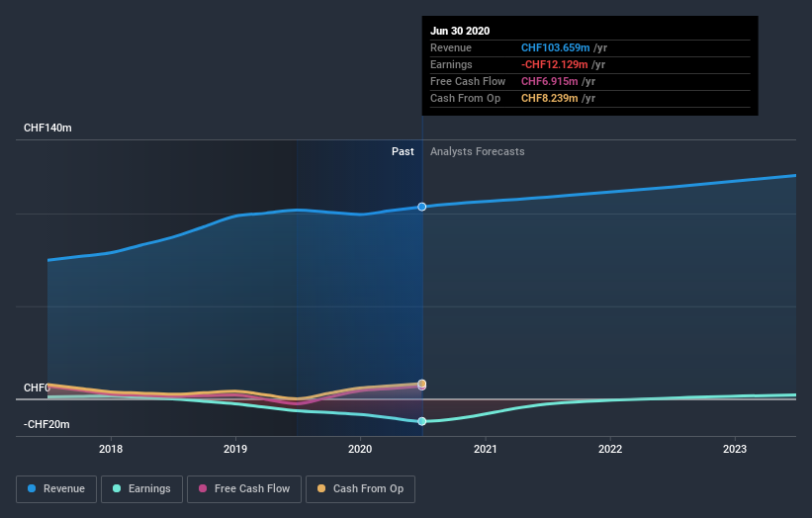
Task: Toggle the Cash From Op legend button
Action: (360, 489)
